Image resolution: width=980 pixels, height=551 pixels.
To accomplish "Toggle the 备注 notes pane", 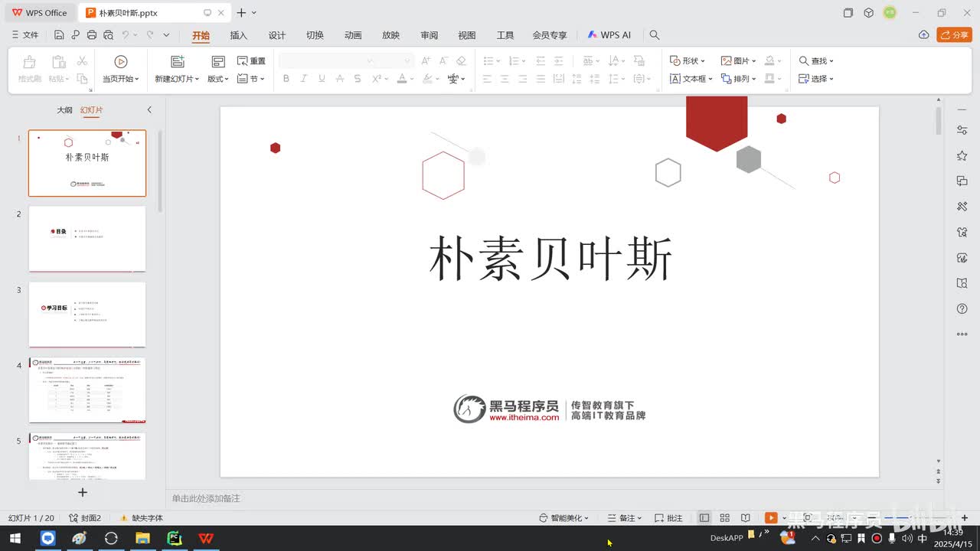I will 625,518.
